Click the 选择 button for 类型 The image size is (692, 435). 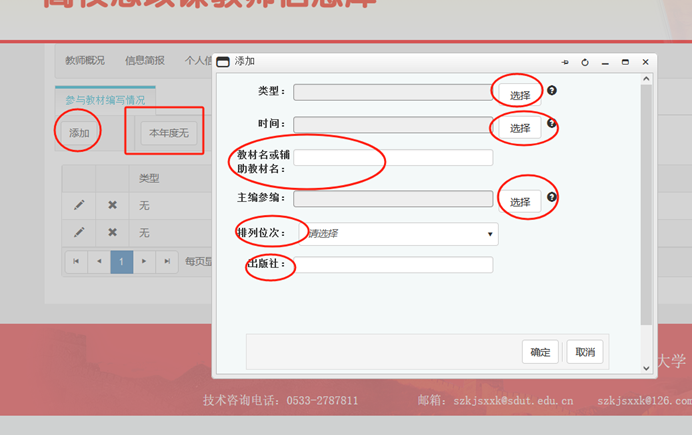pos(520,95)
